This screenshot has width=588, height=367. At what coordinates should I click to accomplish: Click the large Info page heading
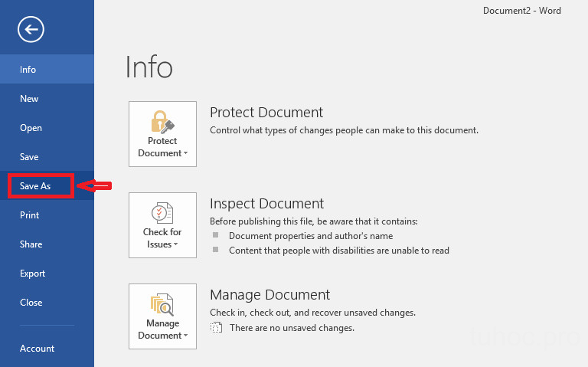coord(149,67)
